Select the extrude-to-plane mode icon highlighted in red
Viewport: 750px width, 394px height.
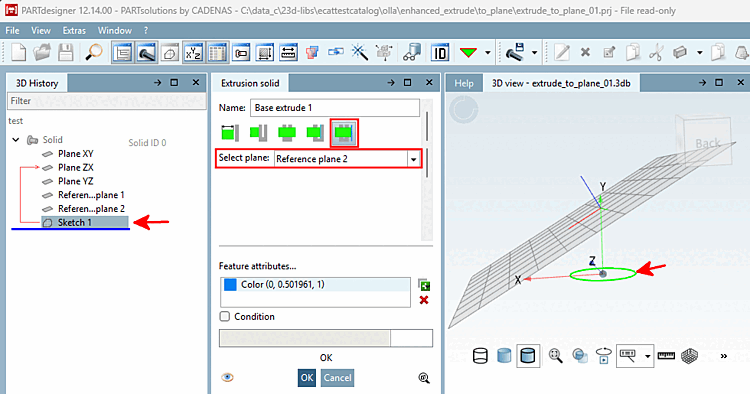click(x=344, y=132)
